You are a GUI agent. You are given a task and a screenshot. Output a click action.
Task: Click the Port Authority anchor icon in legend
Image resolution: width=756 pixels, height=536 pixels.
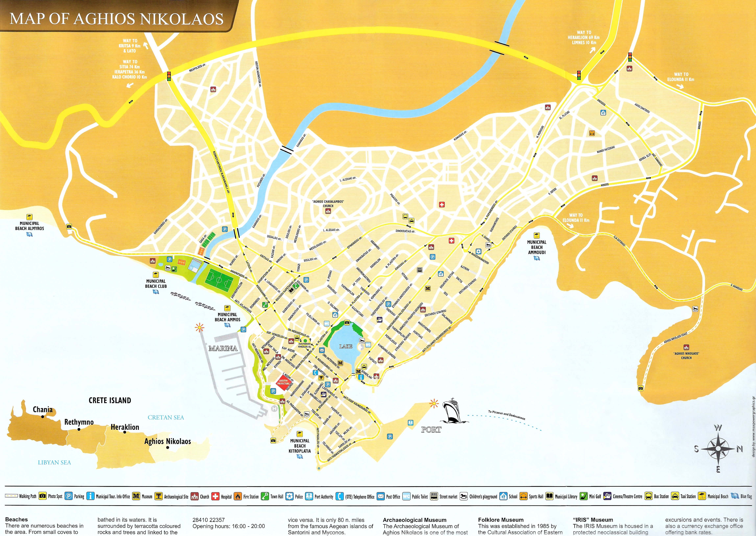pyautogui.click(x=309, y=496)
